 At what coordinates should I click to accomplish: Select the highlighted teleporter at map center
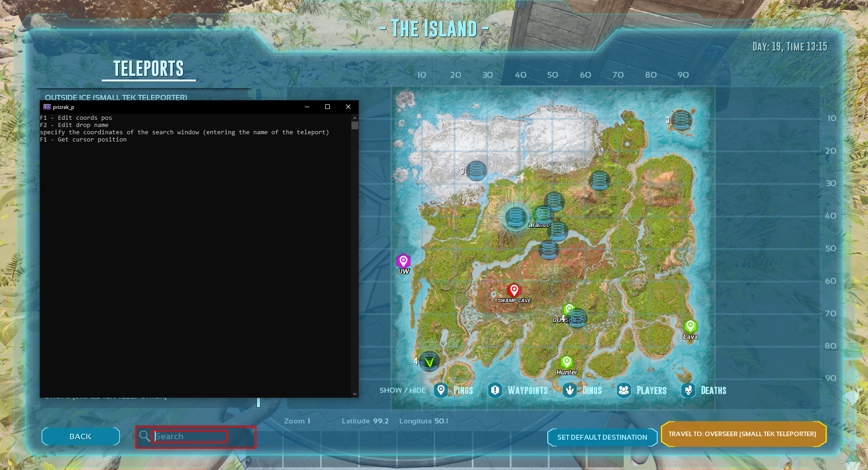click(x=516, y=218)
